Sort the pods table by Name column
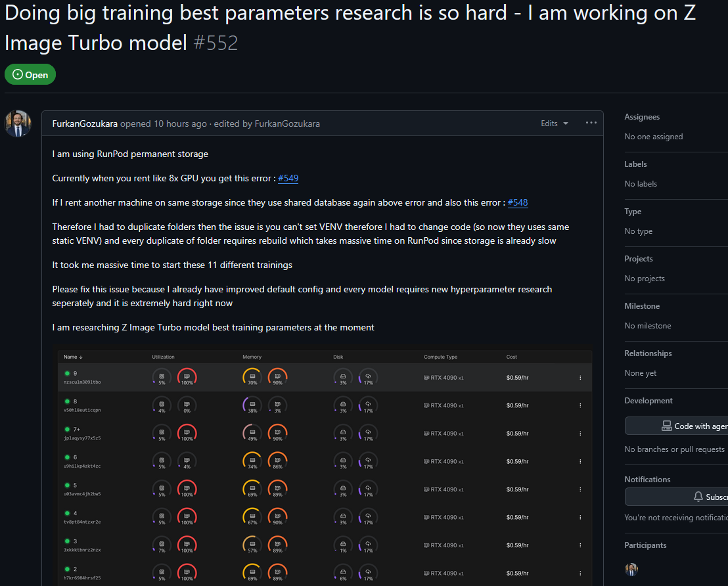Image resolution: width=728 pixels, height=586 pixels. tap(73, 357)
